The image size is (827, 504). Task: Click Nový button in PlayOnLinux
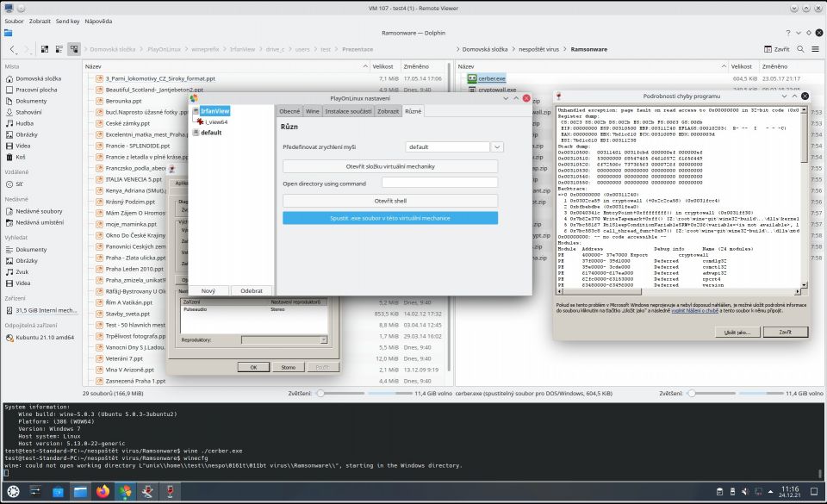tap(208, 291)
